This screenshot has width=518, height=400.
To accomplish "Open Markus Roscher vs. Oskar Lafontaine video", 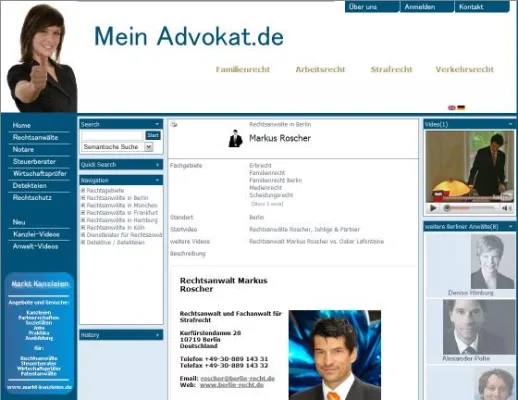I will click(x=316, y=241).
